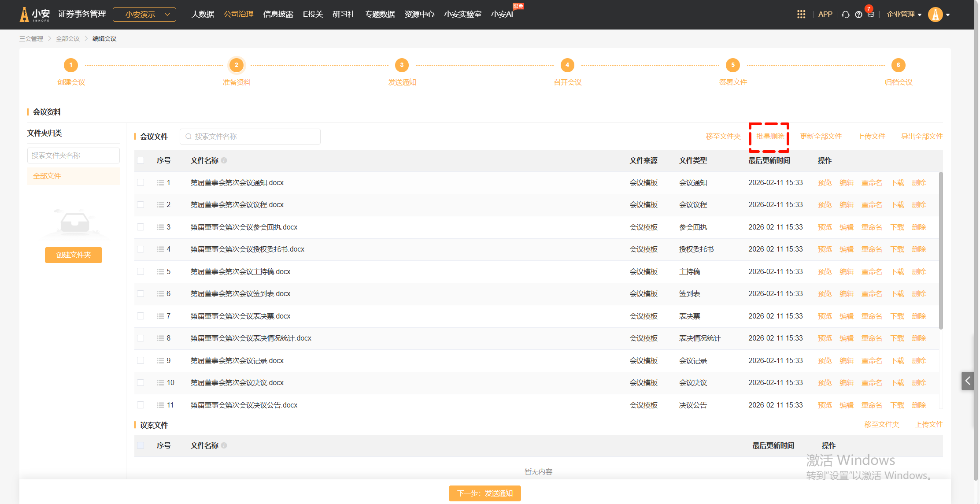Toggle select-all checkbox in 会议文件 header
980x504 pixels.
141,160
